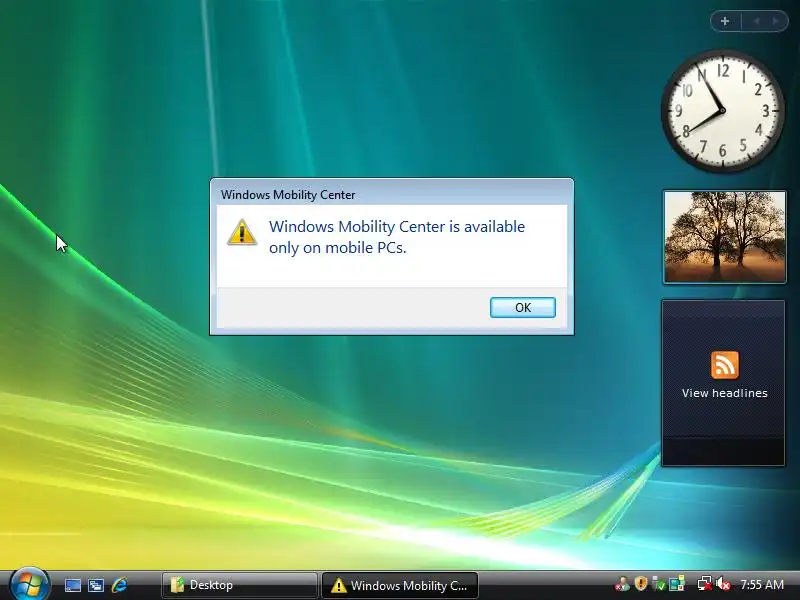Viewport: 800px width, 600px height.
Task: Switch to the Desktop taskbar button
Action: tap(239, 585)
